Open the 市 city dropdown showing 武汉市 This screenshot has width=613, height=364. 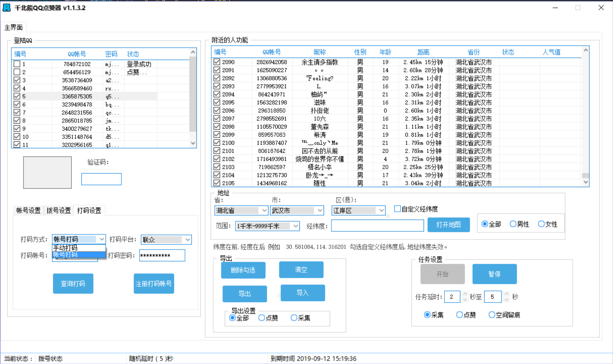point(297,211)
